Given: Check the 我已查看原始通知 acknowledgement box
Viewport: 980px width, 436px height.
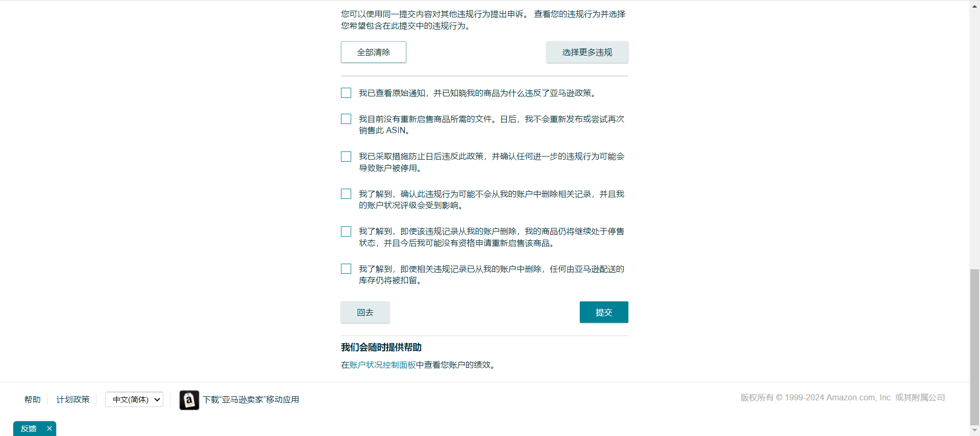Looking at the screenshot, I should tap(346, 93).
